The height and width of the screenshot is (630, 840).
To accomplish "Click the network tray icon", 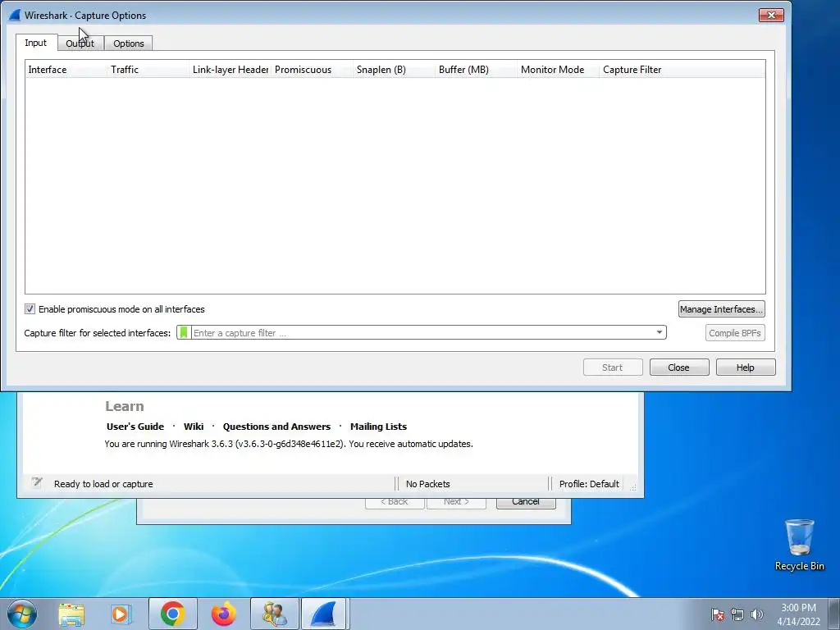I will (737, 614).
